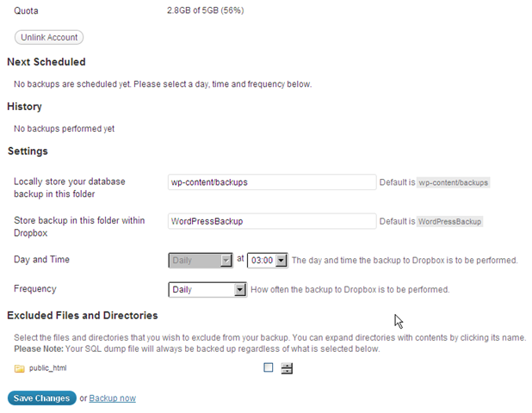Click the public_html folder icon
This screenshot has width=532, height=413.
click(x=19, y=368)
